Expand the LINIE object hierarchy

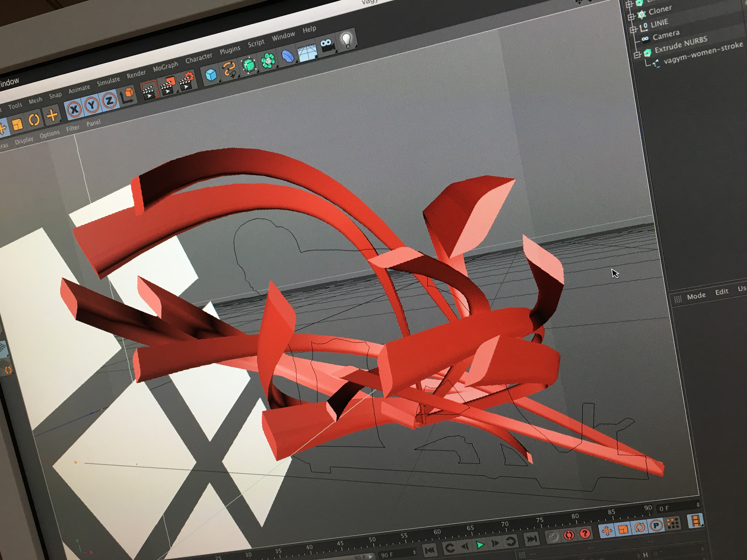(634, 30)
